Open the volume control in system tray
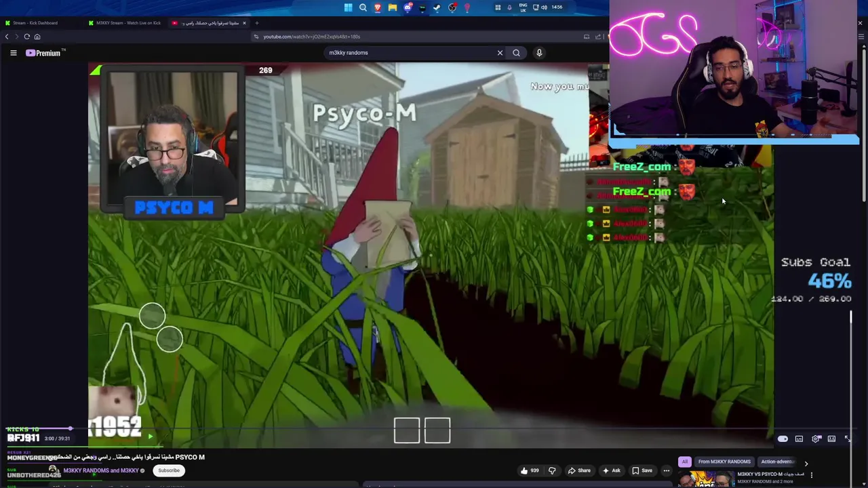This screenshot has height=488, width=868. pos(544,7)
